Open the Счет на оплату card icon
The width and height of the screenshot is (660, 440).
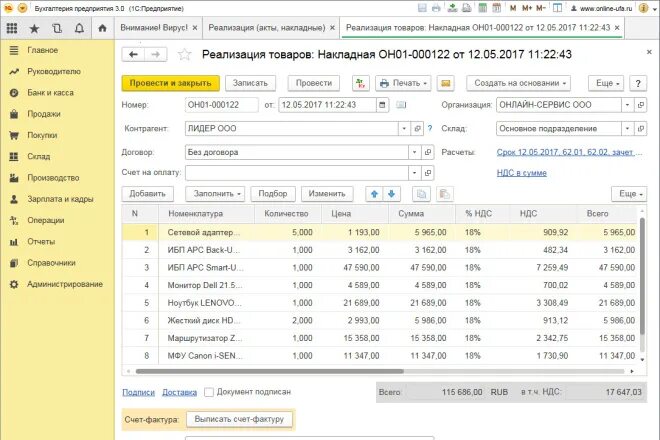pos(428,172)
